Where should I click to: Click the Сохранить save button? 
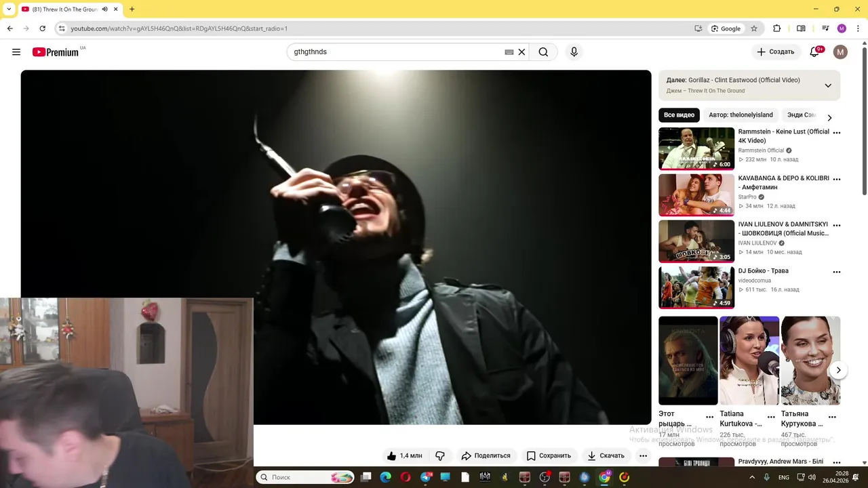pyautogui.click(x=549, y=455)
